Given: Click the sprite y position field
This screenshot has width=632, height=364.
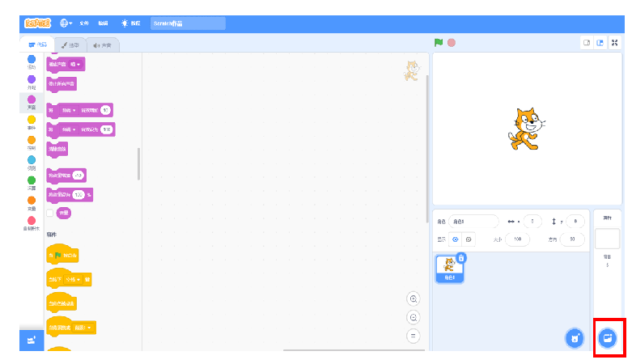Looking at the screenshot, I should click(575, 222).
